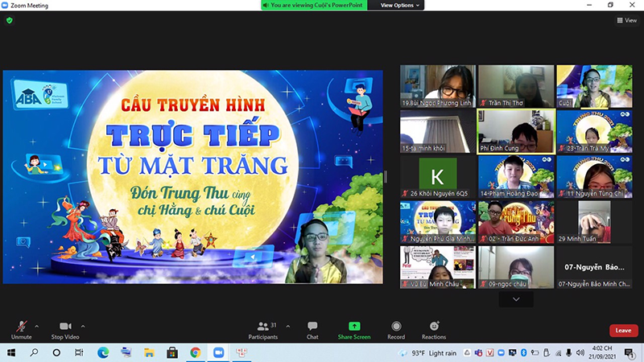Select Trần Thị Thơ video tile
The width and height of the screenshot is (644, 362).
tap(516, 86)
